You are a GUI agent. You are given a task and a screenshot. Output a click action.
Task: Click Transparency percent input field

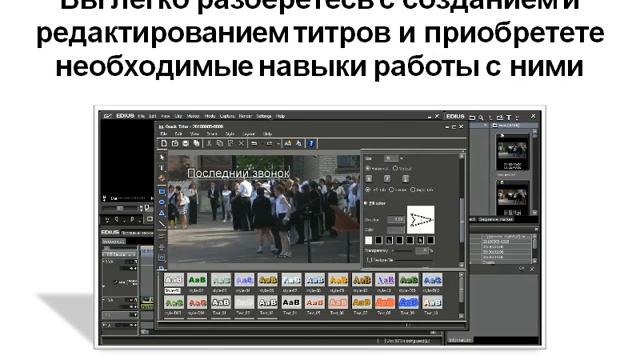pos(422,250)
